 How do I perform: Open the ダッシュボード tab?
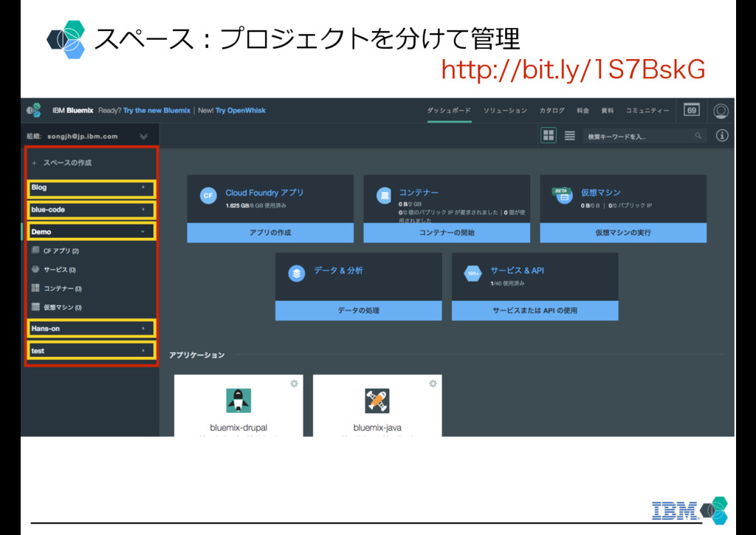(449, 111)
